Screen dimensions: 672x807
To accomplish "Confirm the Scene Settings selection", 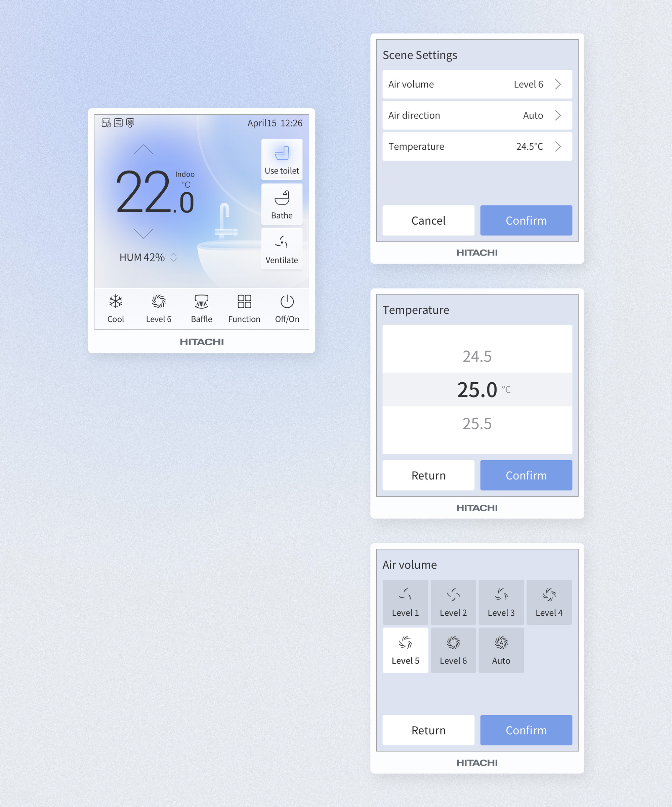I will [x=526, y=221].
